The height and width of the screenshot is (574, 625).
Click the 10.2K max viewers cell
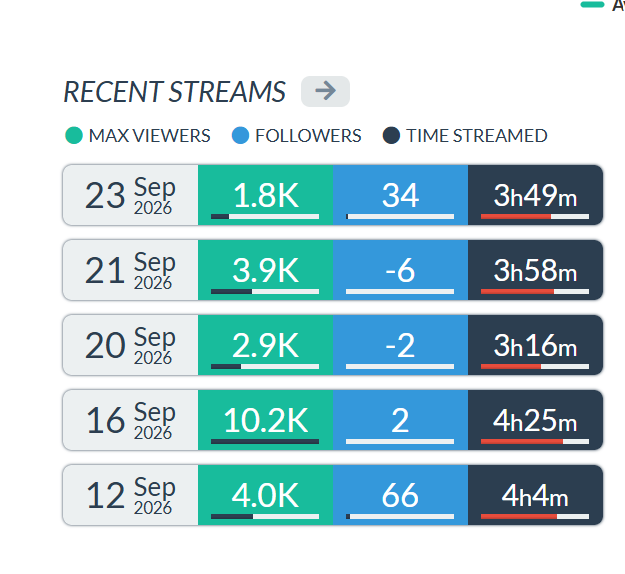[265, 420]
